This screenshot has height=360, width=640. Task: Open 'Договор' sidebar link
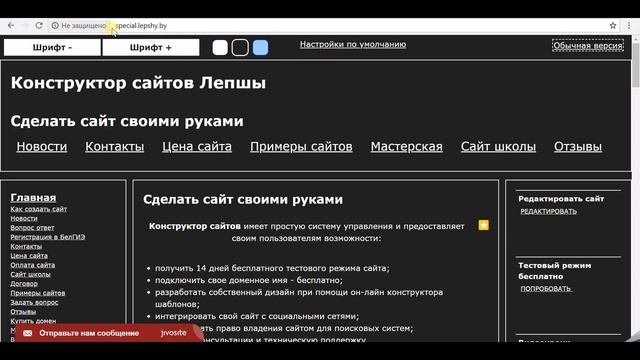(24, 284)
